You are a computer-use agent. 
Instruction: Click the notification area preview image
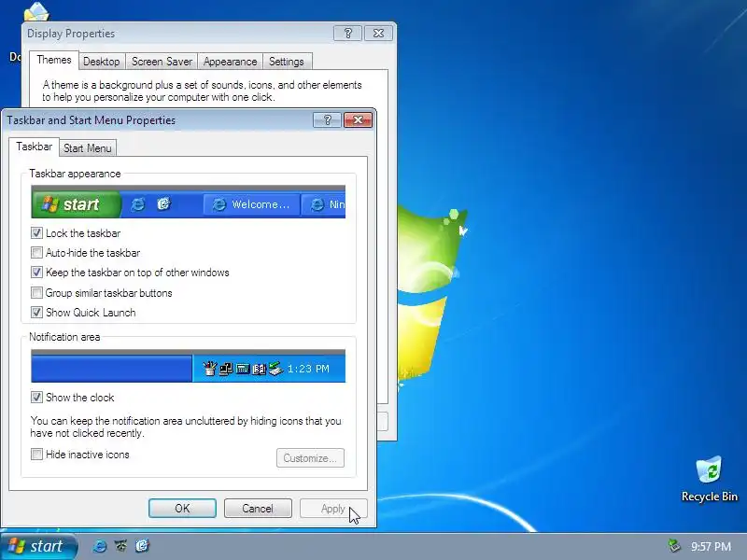(x=189, y=366)
